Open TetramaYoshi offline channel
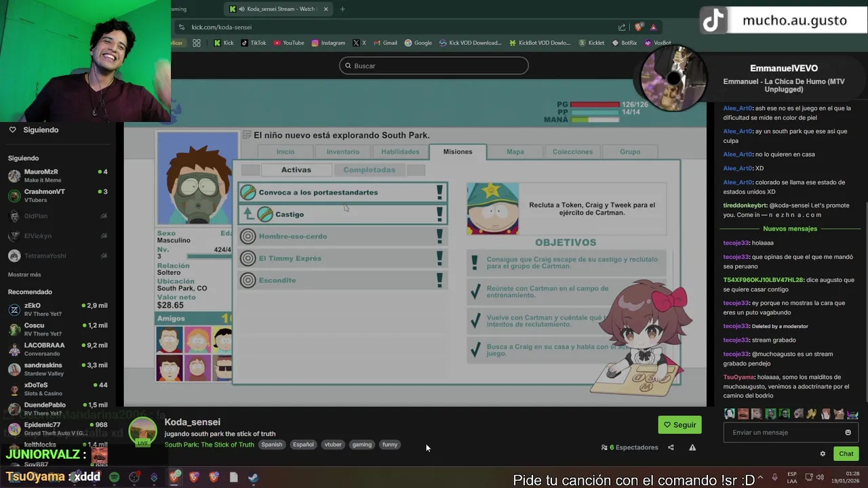 58,256
